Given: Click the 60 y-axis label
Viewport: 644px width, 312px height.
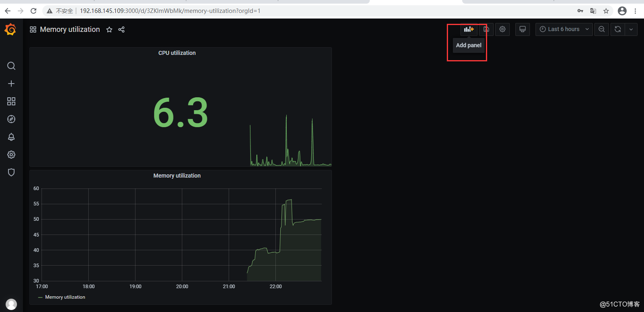Looking at the screenshot, I should point(36,188).
